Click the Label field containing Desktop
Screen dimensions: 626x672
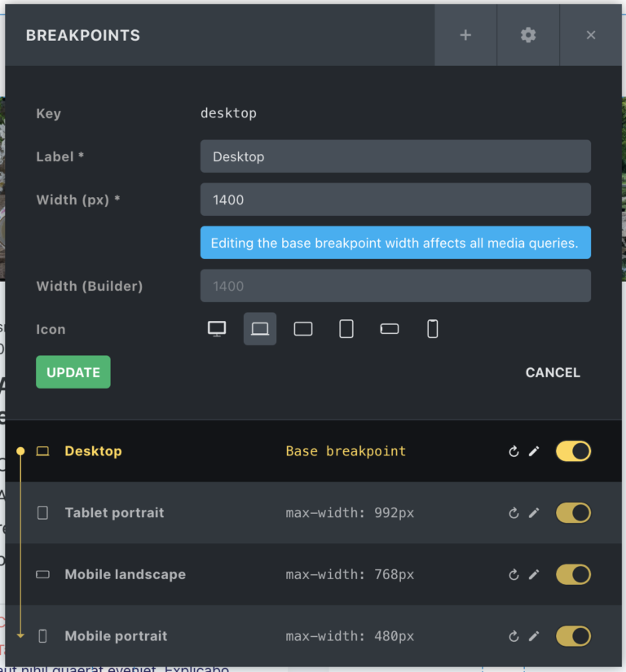tap(395, 156)
